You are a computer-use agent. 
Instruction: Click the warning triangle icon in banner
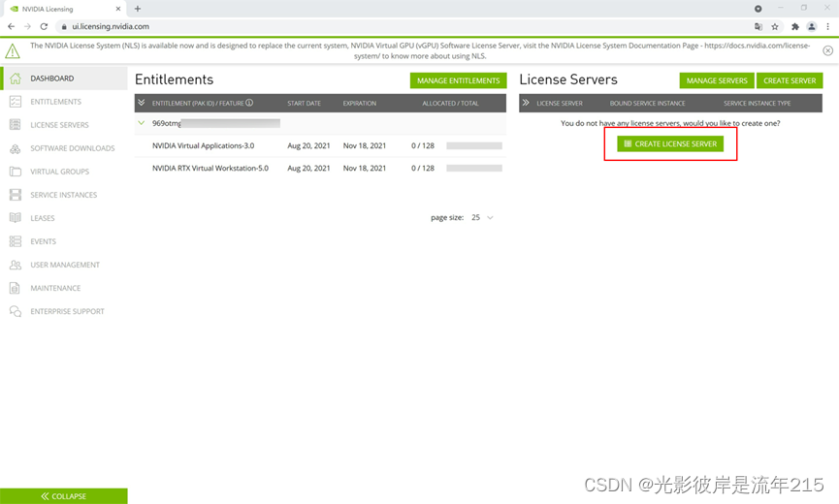13,51
